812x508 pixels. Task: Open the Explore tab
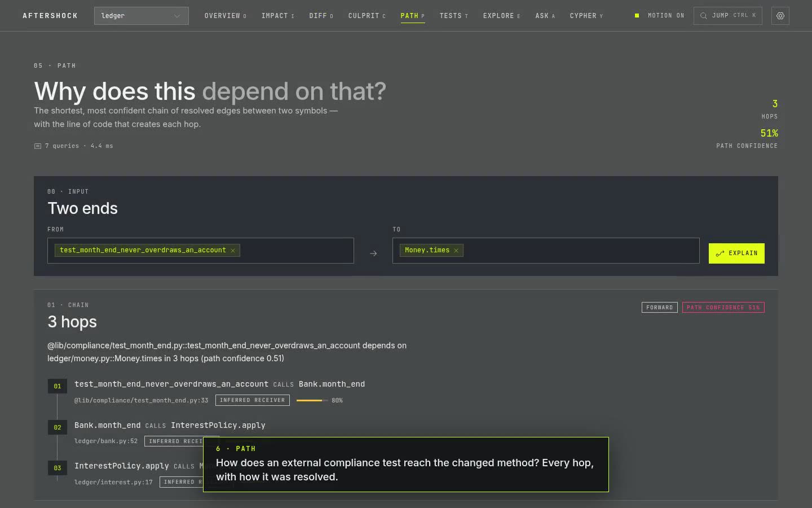coord(501,16)
